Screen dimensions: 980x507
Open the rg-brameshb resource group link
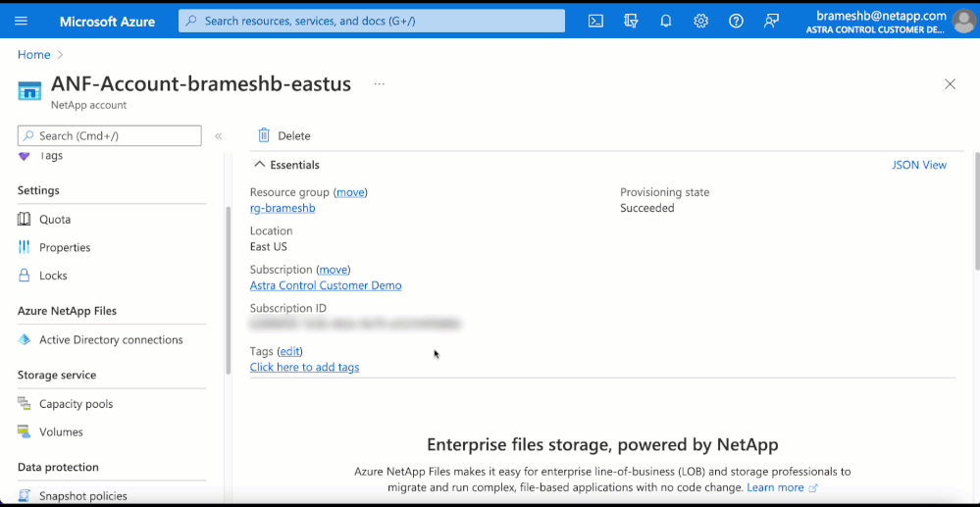[x=283, y=208]
